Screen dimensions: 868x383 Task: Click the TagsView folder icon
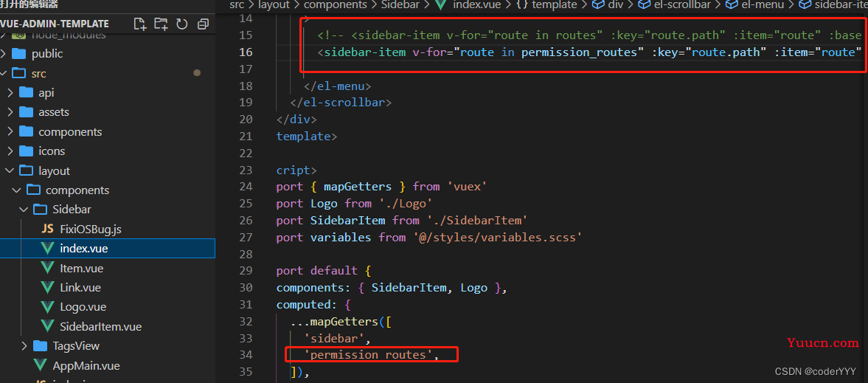[x=41, y=346]
